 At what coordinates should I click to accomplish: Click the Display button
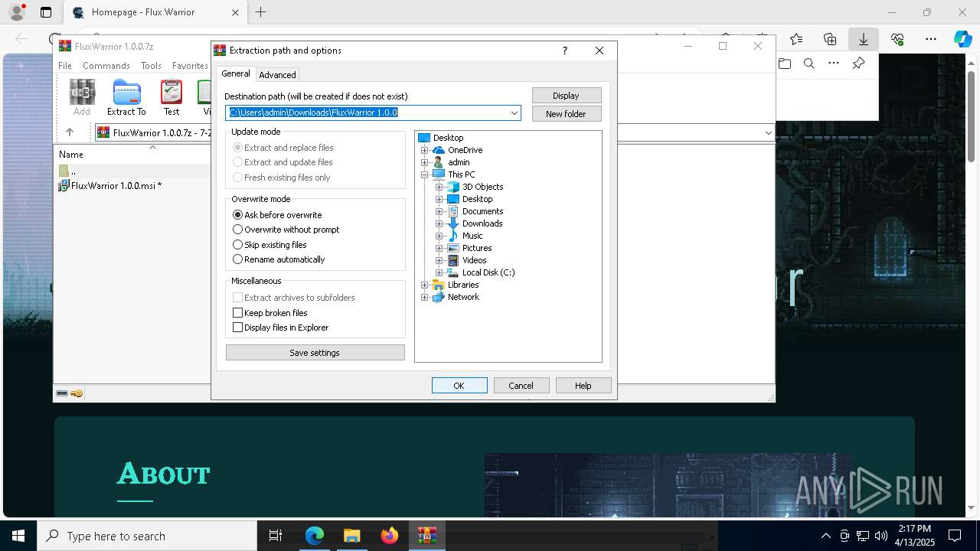[567, 96]
